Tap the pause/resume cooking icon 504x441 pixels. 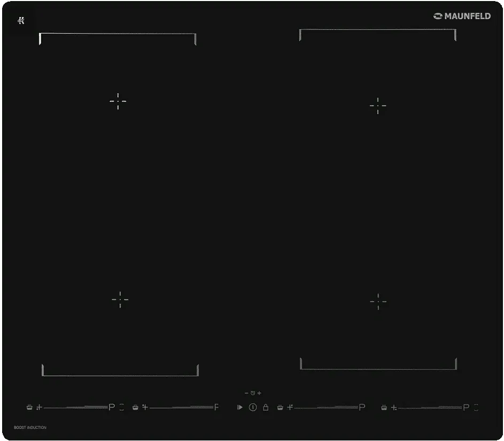[240, 407]
